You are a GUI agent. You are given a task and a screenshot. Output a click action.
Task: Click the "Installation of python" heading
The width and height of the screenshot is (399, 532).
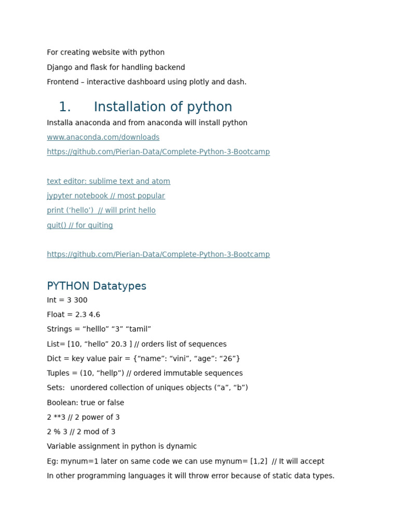[163, 107]
